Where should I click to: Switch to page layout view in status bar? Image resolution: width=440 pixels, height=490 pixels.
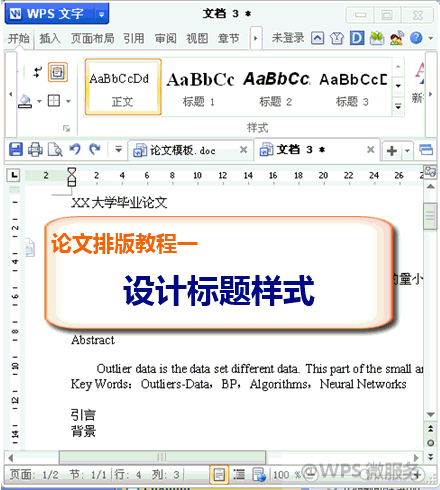click(x=219, y=474)
